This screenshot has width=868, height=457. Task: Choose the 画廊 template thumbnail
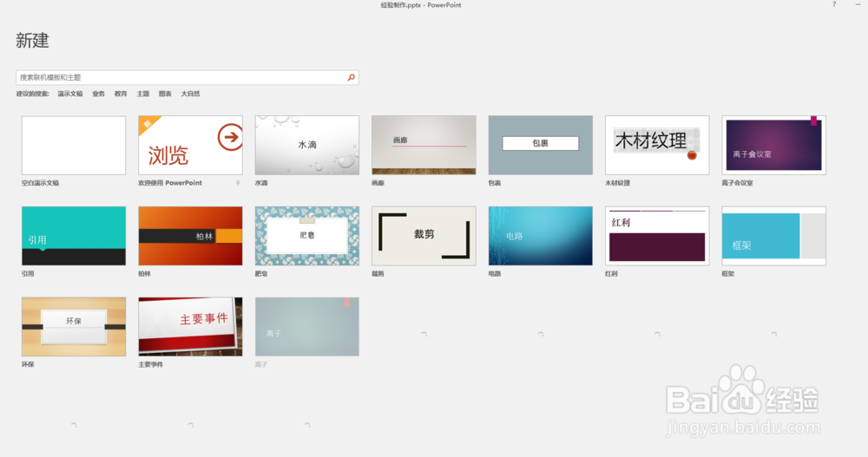pyautogui.click(x=424, y=145)
